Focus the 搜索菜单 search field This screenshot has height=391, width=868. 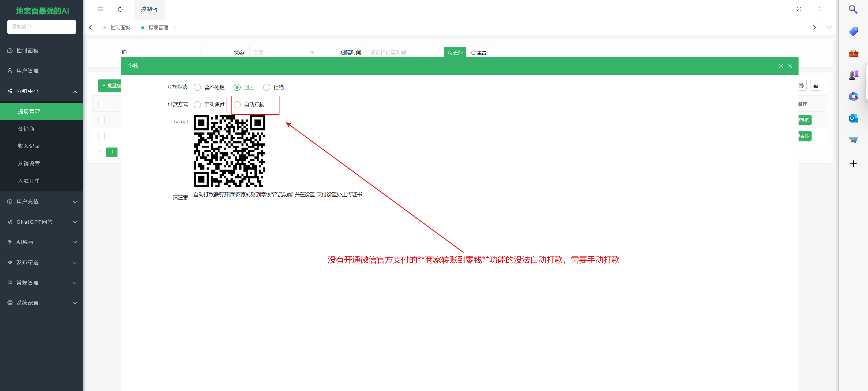click(42, 27)
